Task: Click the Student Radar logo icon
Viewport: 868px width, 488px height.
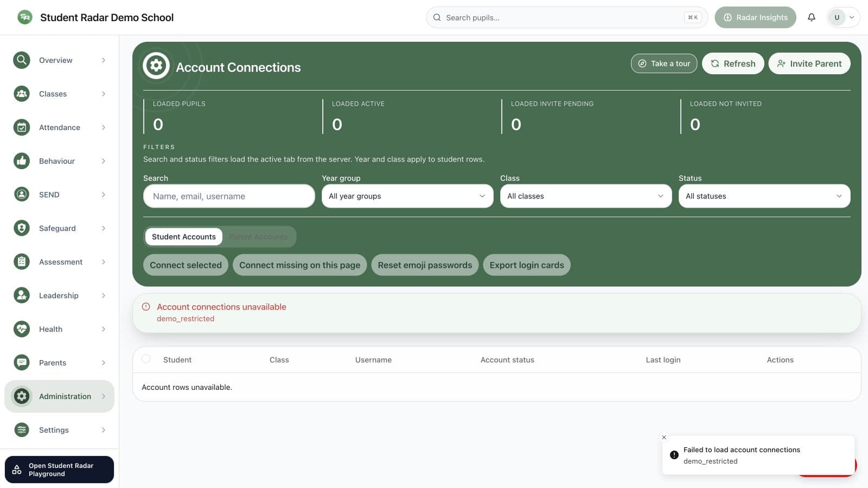Action: 25,17
